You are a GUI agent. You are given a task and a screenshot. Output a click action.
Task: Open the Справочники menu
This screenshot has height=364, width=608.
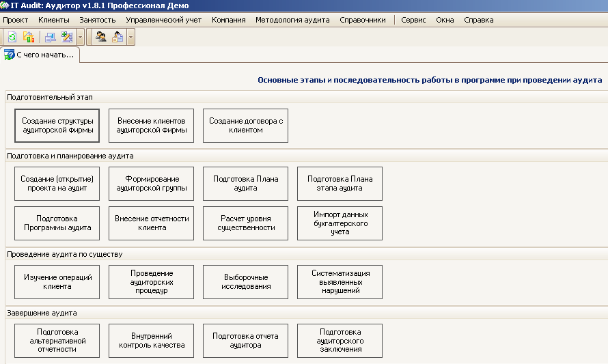coord(363,20)
